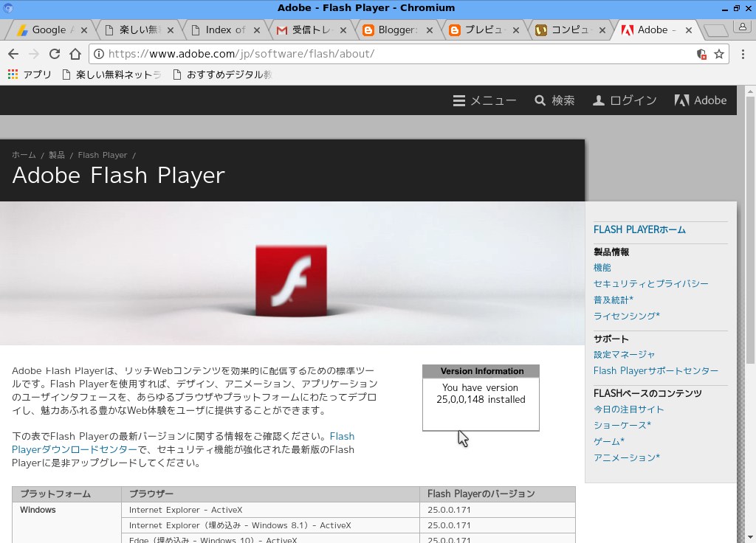Open 楽しい無料ネット bookmark
Image resolution: width=756 pixels, height=543 pixels.
112,75
